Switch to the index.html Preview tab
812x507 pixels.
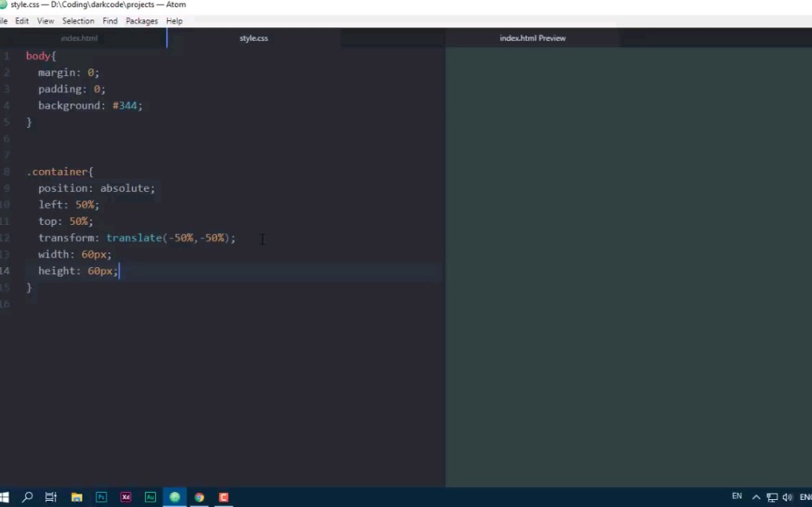[532, 37]
